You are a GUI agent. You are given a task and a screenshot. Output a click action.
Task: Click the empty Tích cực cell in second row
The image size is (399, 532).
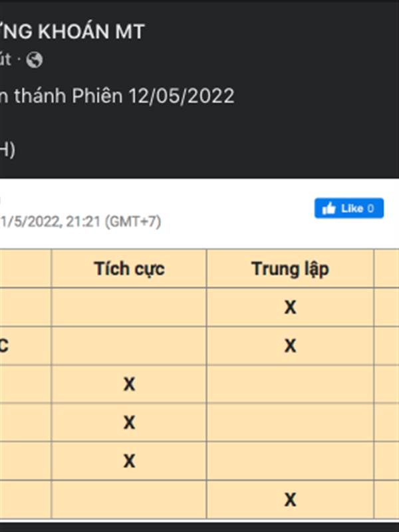click(129, 346)
